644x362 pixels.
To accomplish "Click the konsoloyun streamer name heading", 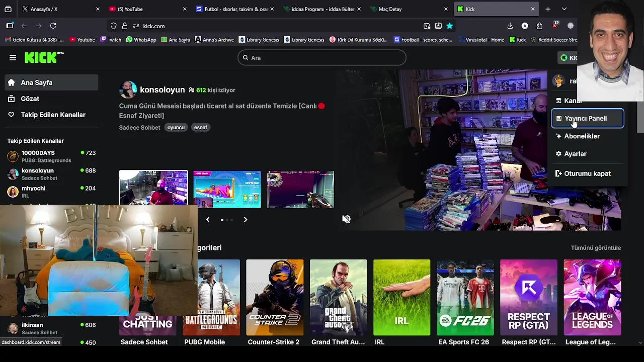I will tap(162, 90).
